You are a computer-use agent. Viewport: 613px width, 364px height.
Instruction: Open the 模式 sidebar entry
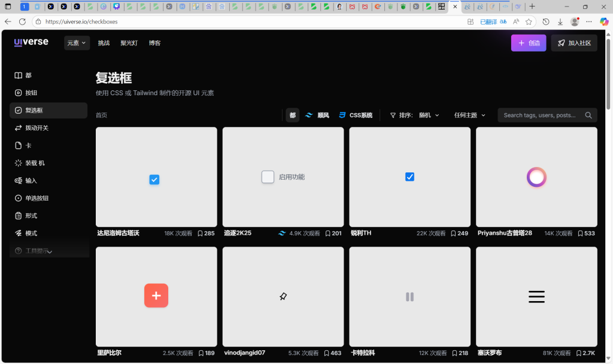click(x=28, y=232)
